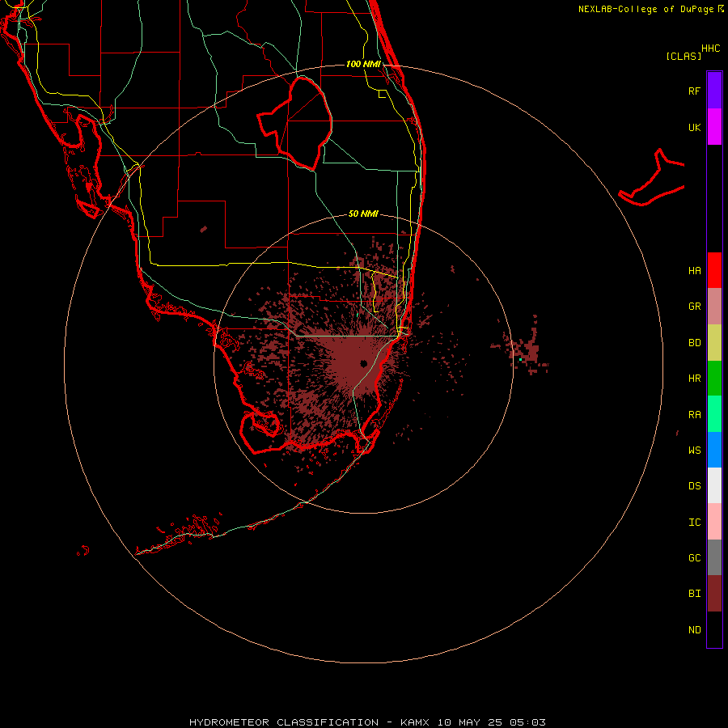This screenshot has width=728, height=728.
Task: Click the DS white legend swatch
Action: (x=714, y=485)
